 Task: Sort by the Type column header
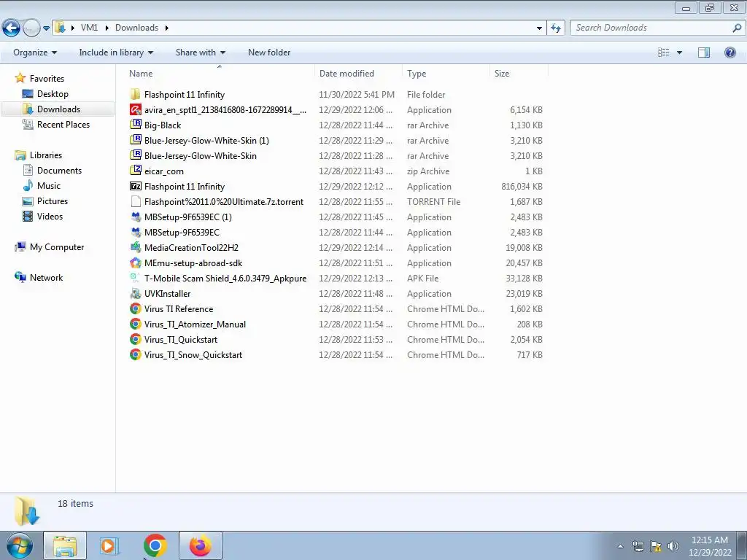(x=446, y=74)
